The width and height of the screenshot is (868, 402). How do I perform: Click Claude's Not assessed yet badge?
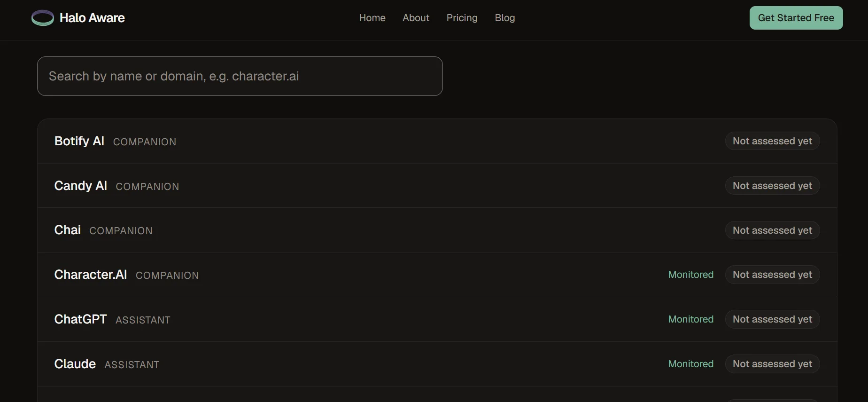(x=773, y=364)
